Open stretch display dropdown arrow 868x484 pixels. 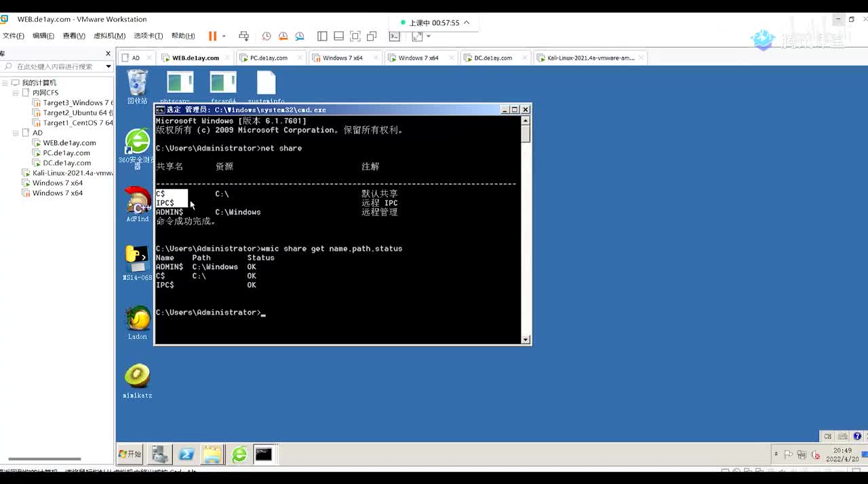coord(428,36)
